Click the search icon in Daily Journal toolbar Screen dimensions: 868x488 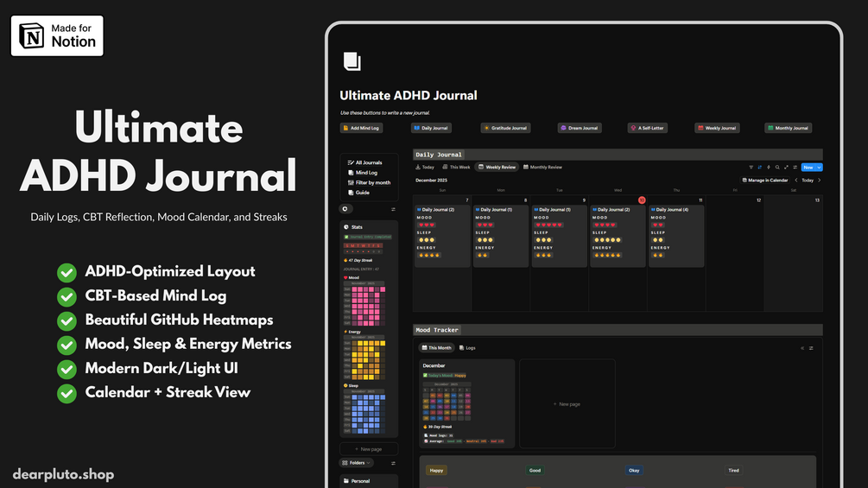777,167
